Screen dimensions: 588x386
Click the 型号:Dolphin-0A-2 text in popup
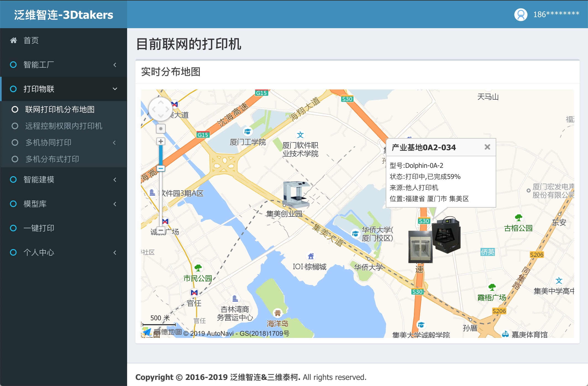pyautogui.click(x=416, y=165)
